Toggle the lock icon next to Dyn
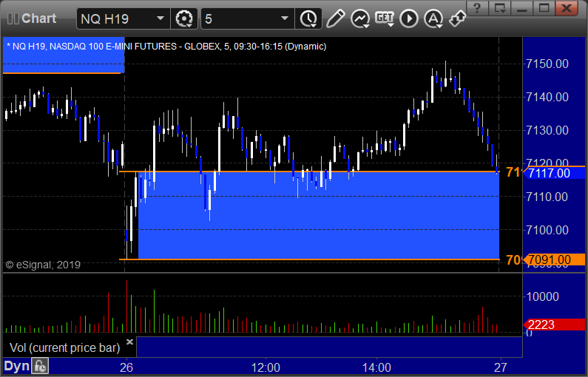Viewport: 588px width, 377px height. coord(40,366)
